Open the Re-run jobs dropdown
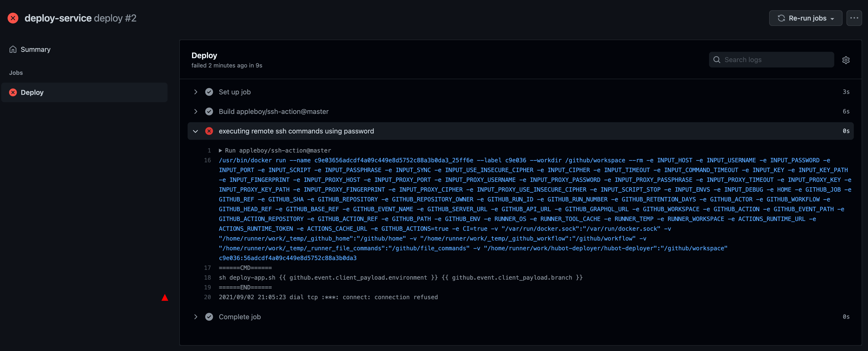The height and width of the screenshot is (351, 868). point(805,18)
